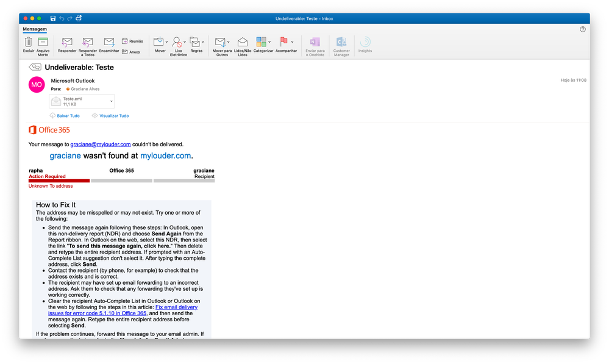
Task: Open the graciane@mylouder.com email link
Action: pos(100,144)
